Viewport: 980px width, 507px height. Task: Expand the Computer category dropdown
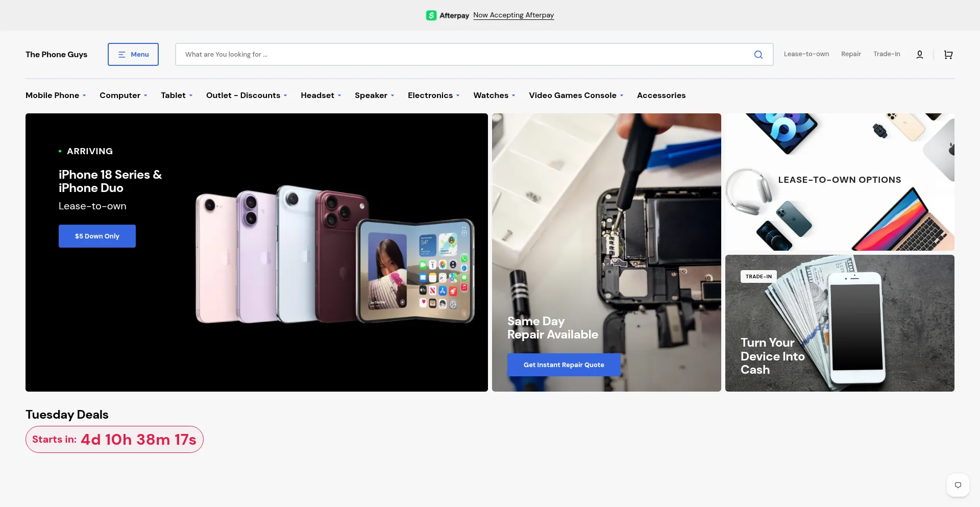[124, 95]
